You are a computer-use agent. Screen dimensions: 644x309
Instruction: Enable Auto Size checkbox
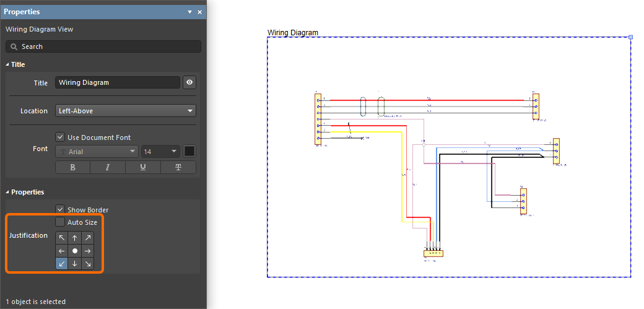(60, 222)
